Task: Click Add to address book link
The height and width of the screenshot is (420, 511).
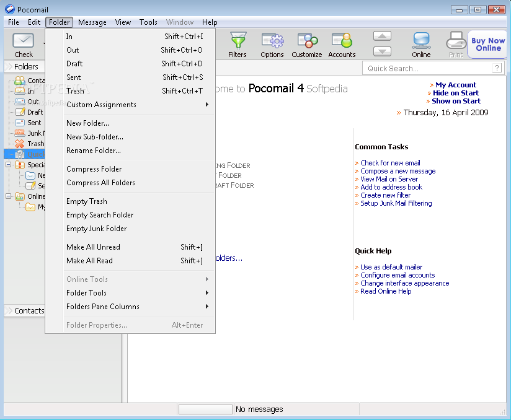Action: coord(391,187)
